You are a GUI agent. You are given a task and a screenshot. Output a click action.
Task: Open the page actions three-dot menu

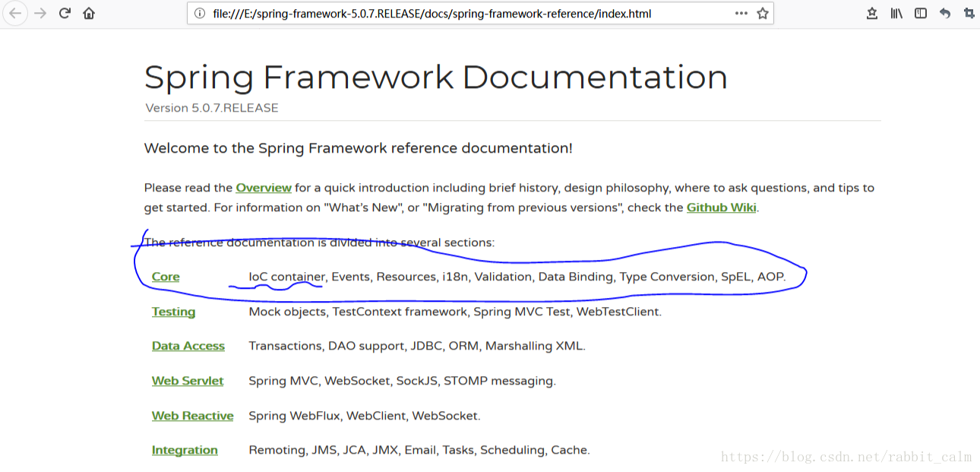pos(741,14)
